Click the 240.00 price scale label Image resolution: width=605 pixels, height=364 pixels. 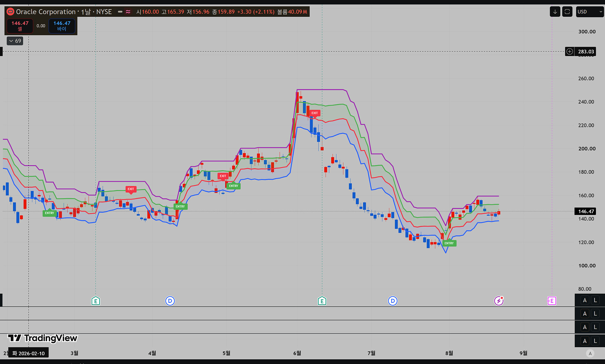pyautogui.click(x=586, y=102)
